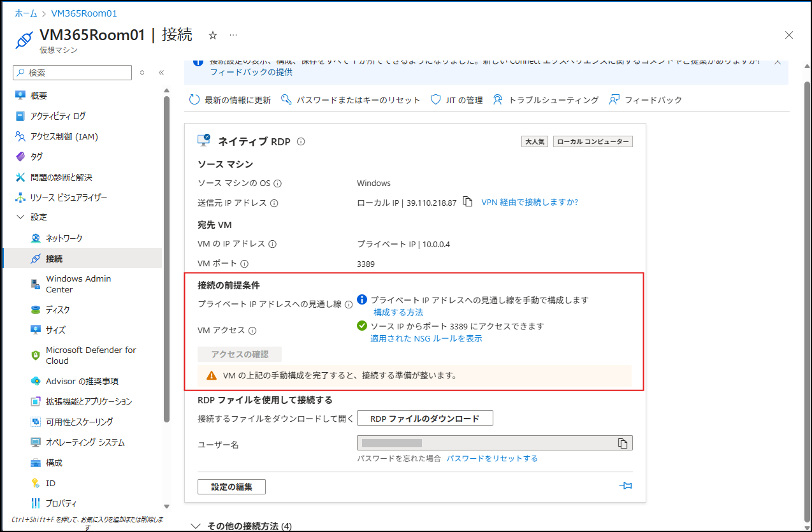Click info icon beside VM ポート
Screen dimensions: 812x532
tap(244, 264)
